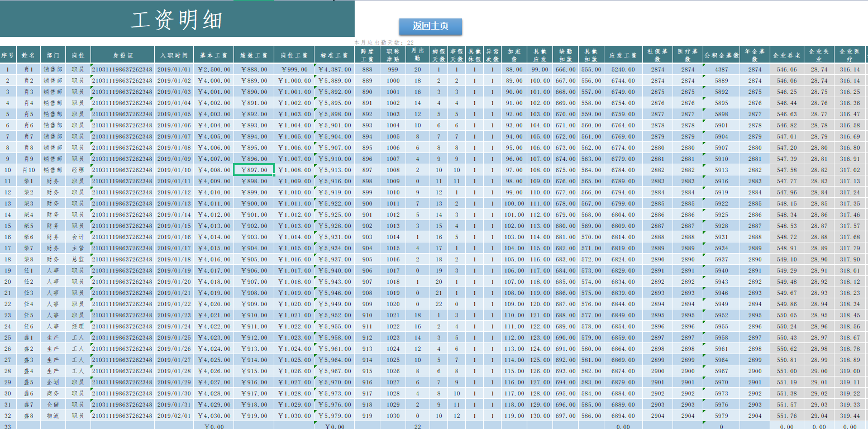The image size is (868, 429).
Task: Select the 姓名 column header
Action: coord(28,55)
